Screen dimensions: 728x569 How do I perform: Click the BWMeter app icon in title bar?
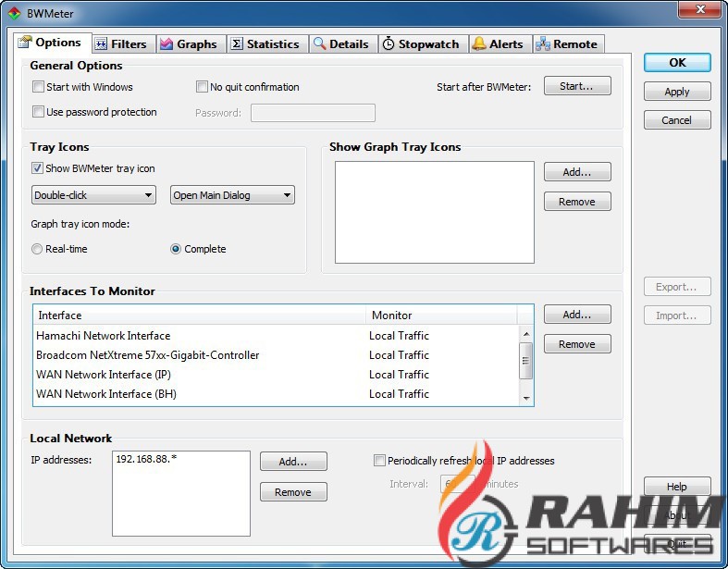click(15, 13)
